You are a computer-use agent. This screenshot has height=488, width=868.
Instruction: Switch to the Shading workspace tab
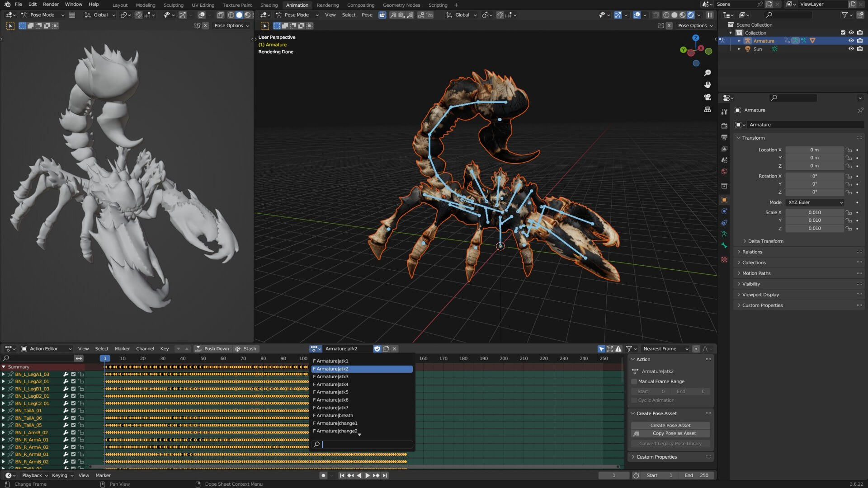269,5
